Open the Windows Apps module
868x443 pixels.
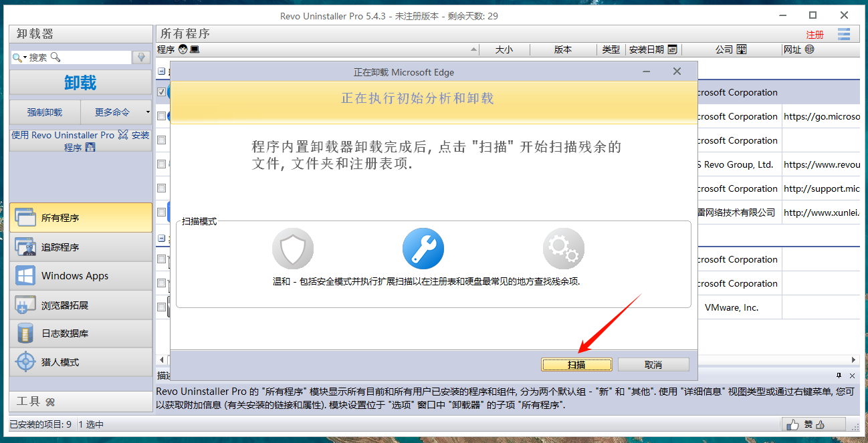(x=80, y=276)
